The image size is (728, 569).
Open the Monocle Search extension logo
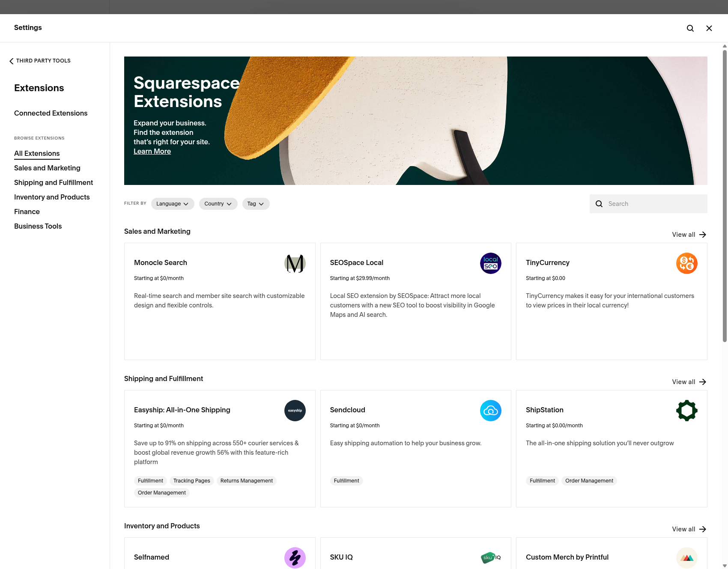point(295,263)
